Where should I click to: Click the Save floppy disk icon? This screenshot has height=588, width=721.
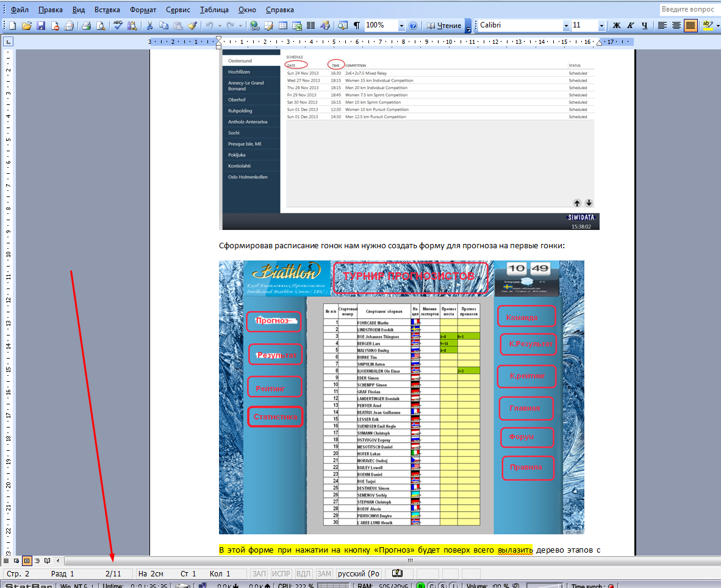pos(41,26)
